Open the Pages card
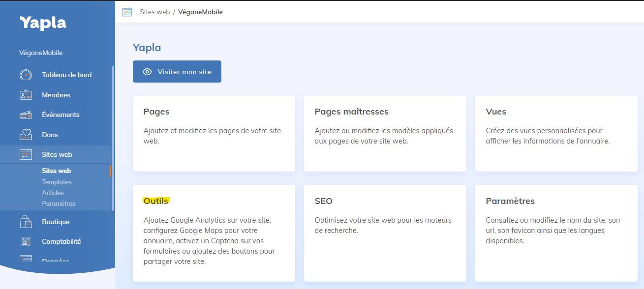The height and width of the screenshot is (289, 644). point(214,133)
